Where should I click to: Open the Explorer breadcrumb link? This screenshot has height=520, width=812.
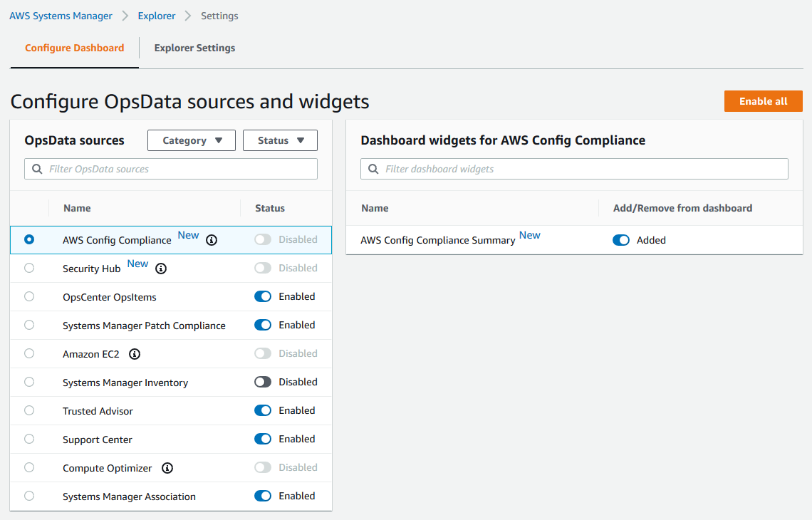click(x=157, y=16)
